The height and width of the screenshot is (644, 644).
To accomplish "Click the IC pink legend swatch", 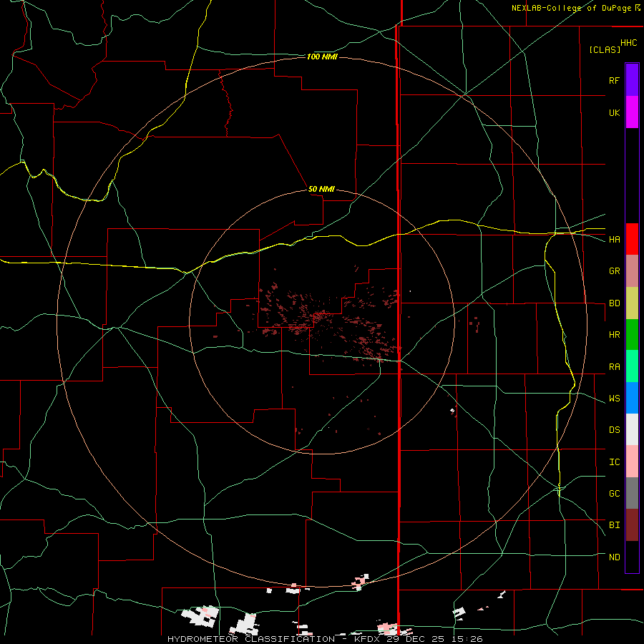I will [x=632, y=462].
